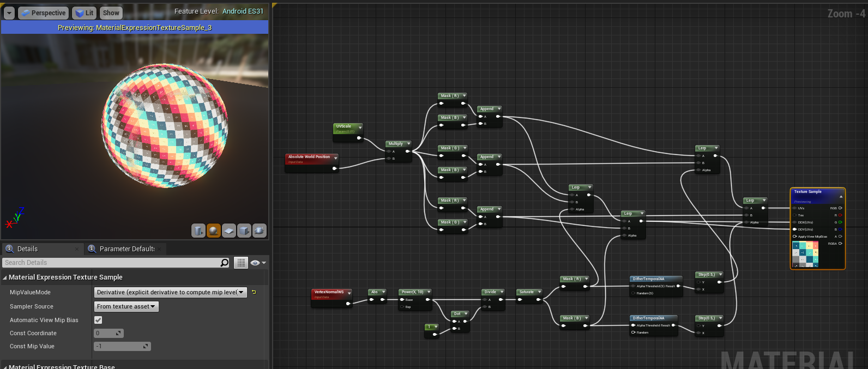Collapse the Texture Sample node preview arrow
Image resolution: width=868 pixels, height=369 pixels.
[x=841, y=196]
